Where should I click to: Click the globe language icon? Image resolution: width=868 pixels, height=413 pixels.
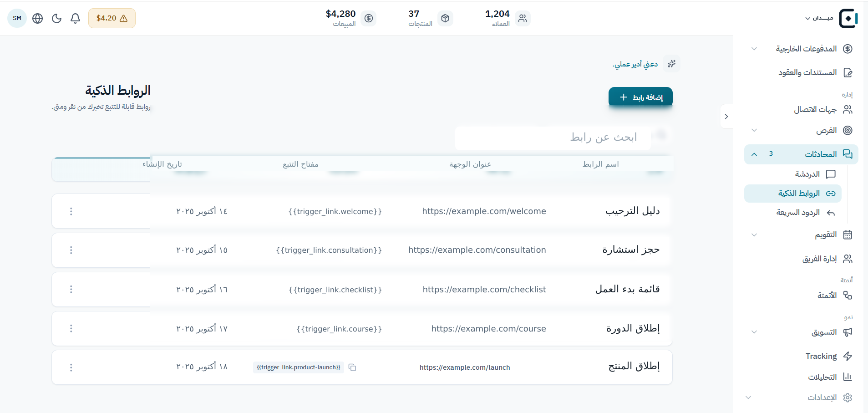(x=38, y=18)
